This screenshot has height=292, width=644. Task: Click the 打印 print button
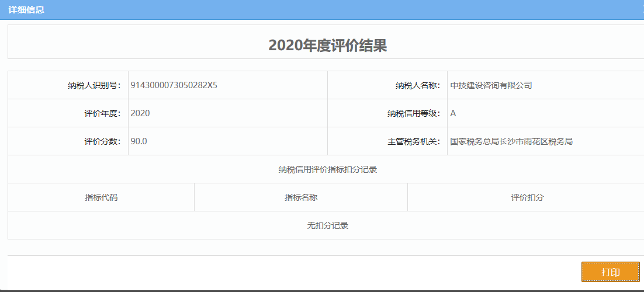pos(610,272)
